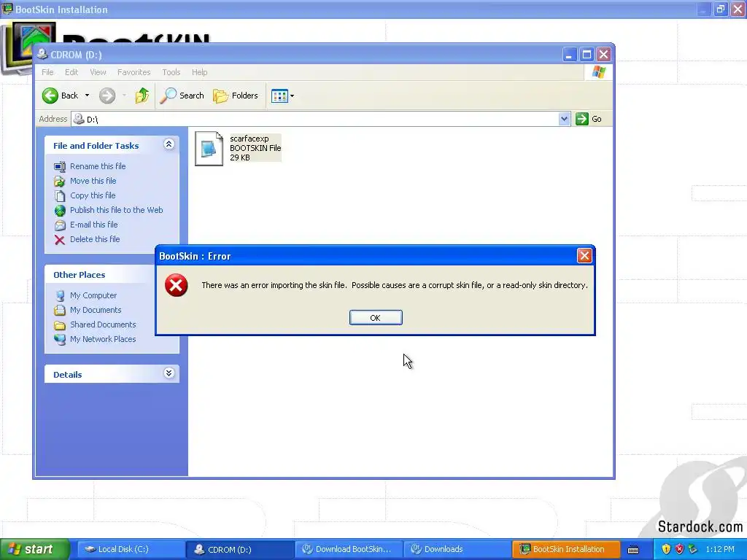Switch to BootSkin Installation taskbar button
Image resolution: width=747 pixels, height=560 pixels.
click(x=566, y=550)
